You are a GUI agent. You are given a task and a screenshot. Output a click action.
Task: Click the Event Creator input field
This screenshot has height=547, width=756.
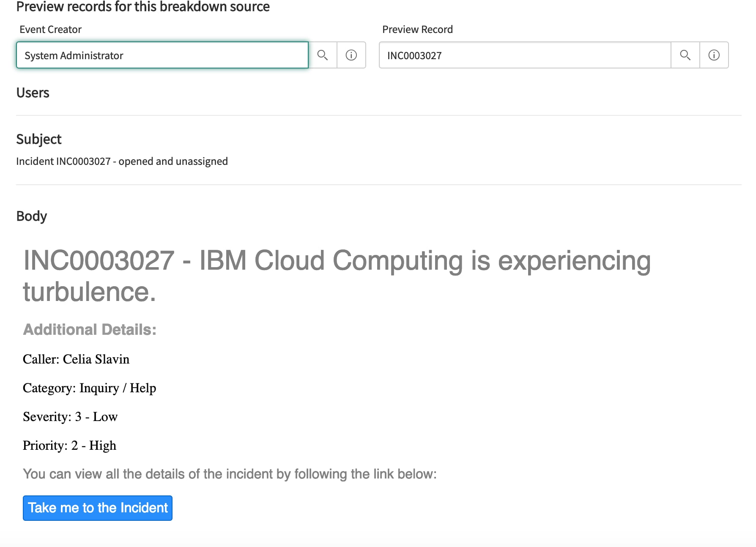[162, 55]
